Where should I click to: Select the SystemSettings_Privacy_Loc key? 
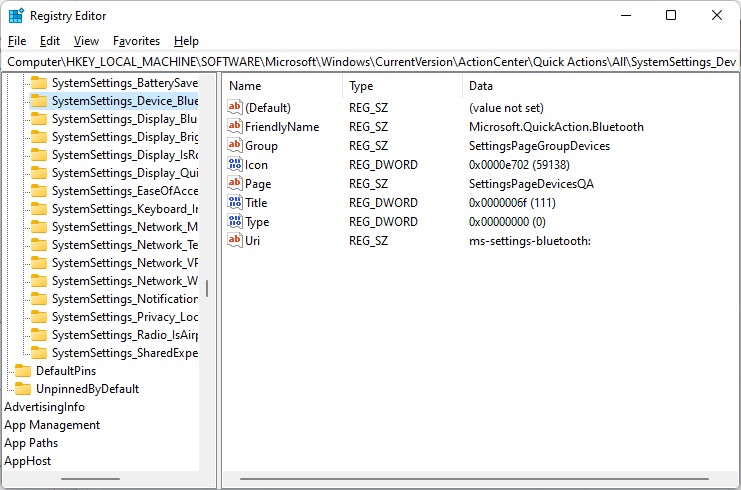point(124,317)
